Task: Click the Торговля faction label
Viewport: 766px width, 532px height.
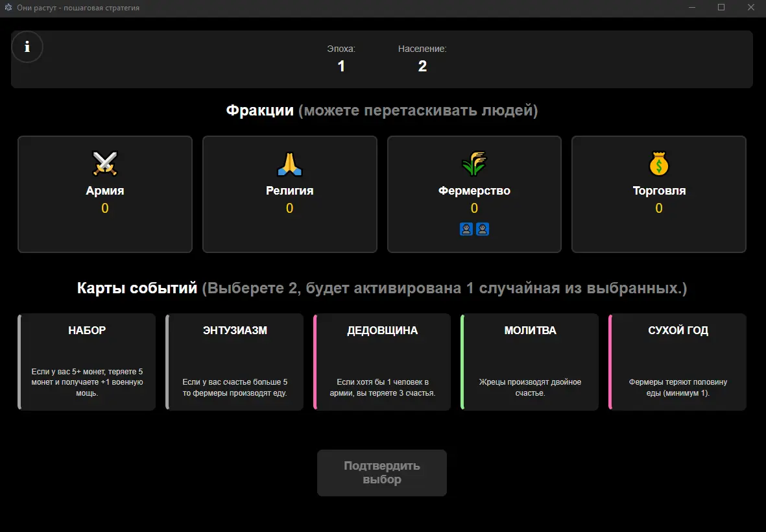Action: (659, 191)
